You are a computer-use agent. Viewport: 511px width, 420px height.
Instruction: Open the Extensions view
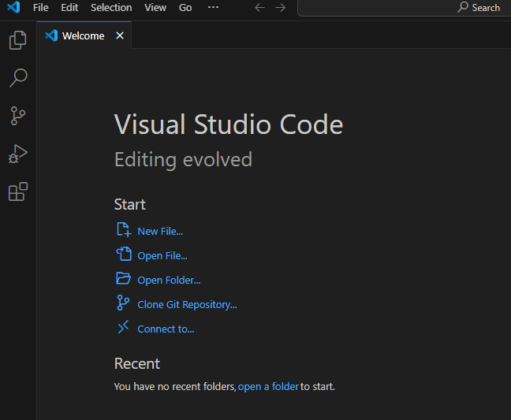[18, 191]
